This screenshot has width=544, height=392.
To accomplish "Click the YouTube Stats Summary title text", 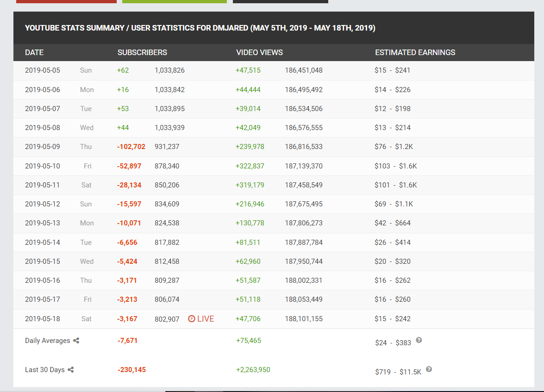I will coord(200,28).
